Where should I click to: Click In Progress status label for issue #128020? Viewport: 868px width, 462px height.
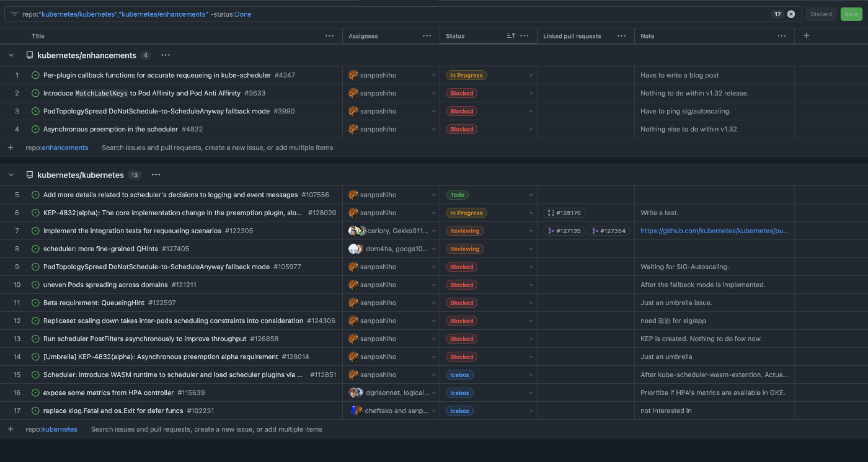[466, 213]
